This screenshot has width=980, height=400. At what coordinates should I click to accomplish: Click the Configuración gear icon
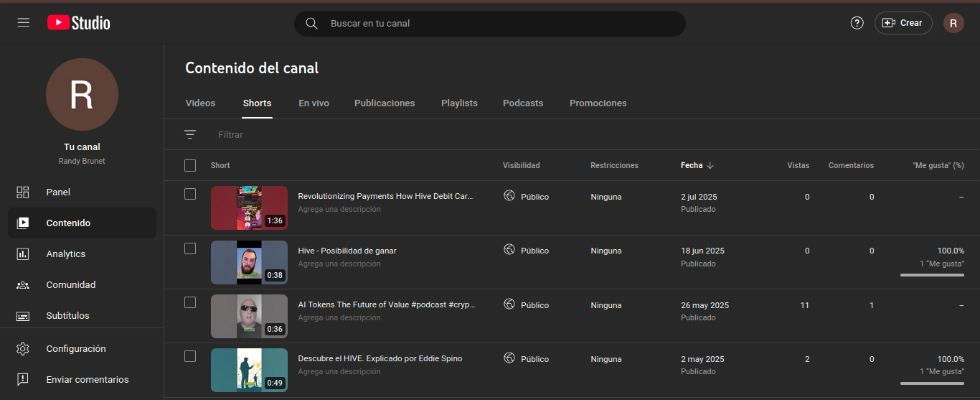point(23,349)
